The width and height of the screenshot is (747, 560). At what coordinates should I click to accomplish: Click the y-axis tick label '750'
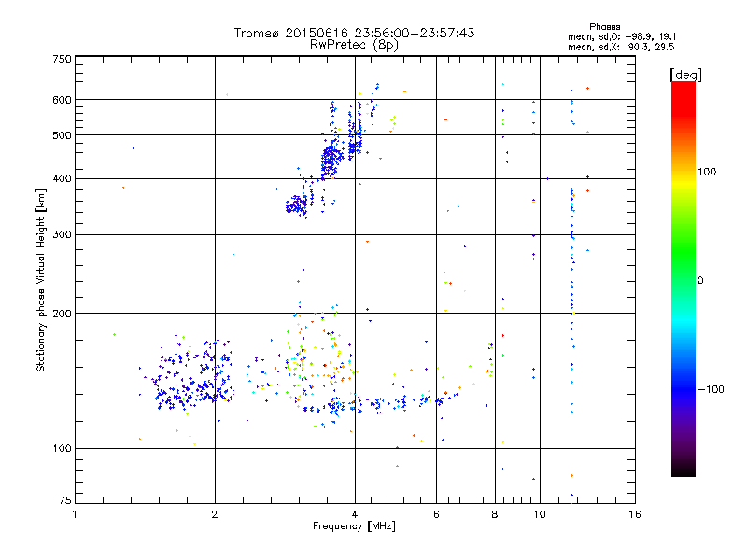pyautogui.click(x=62, y=59)
